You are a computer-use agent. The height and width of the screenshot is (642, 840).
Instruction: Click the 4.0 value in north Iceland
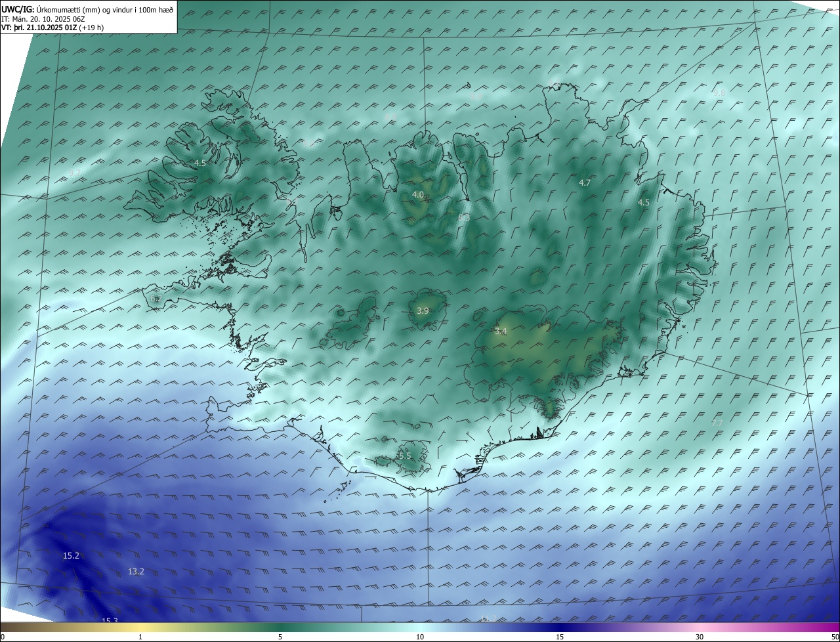point(418,194)
